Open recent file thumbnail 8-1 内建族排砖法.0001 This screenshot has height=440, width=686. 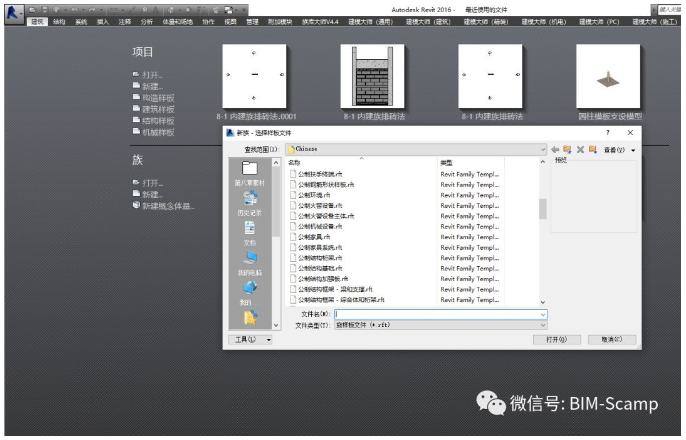(x=255, y=76)
